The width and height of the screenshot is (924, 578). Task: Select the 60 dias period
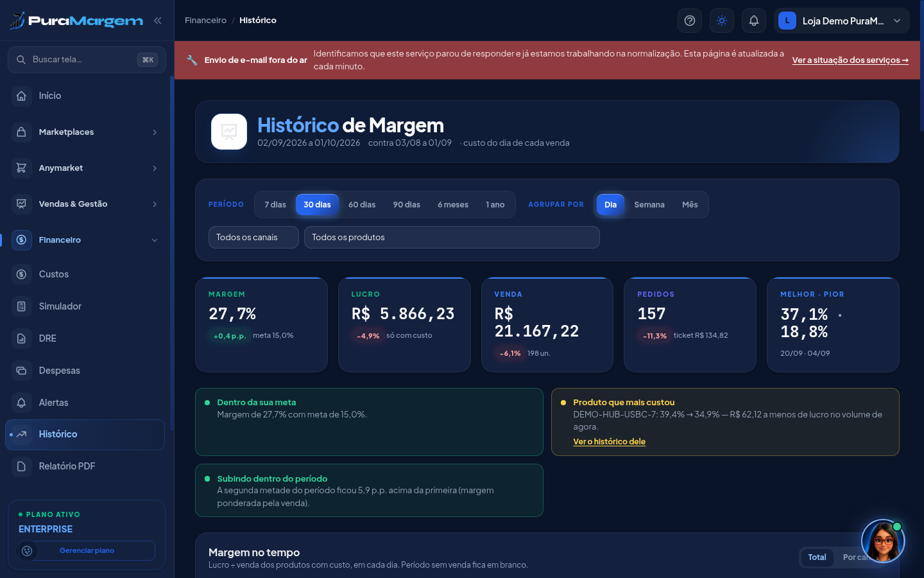coord(362,205)
